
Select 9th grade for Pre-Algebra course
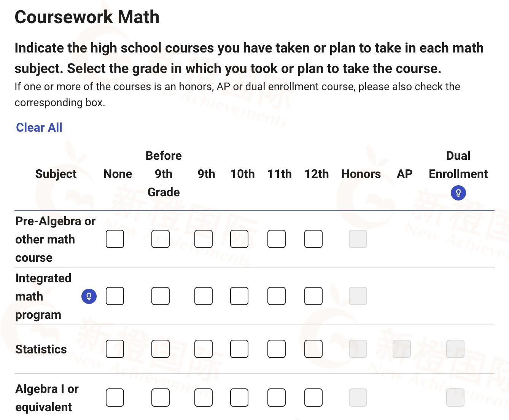204,239
